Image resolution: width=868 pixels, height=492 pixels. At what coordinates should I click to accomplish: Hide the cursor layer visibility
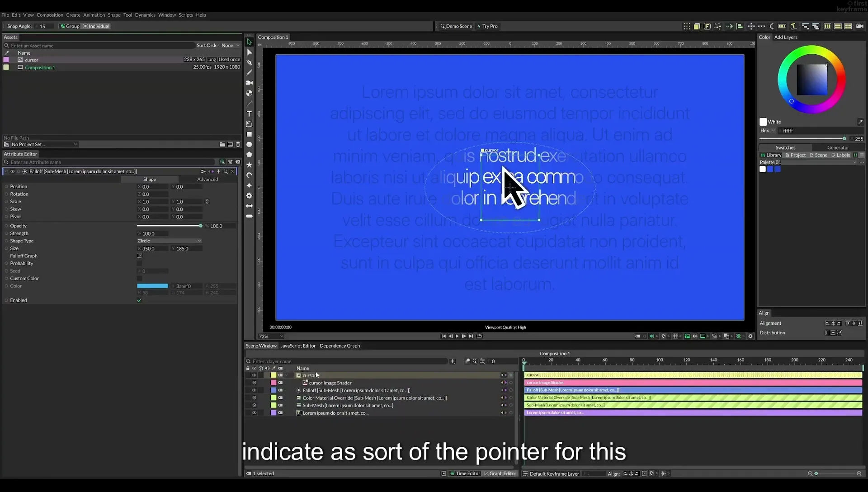[254, 375]
